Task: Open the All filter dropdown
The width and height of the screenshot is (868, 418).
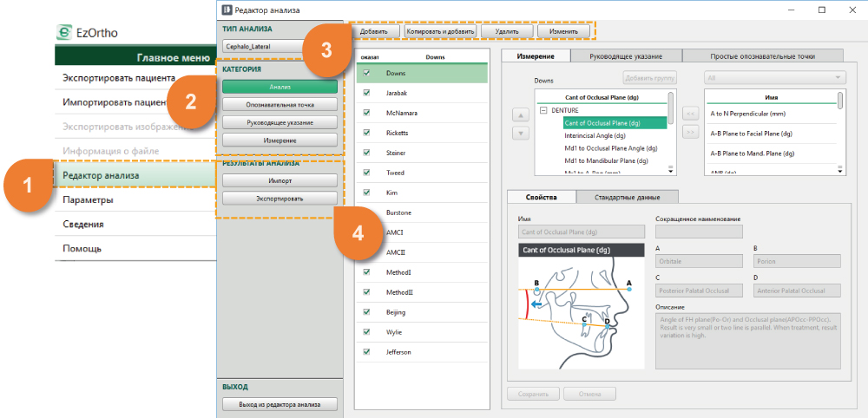Action: coord(775,78)
